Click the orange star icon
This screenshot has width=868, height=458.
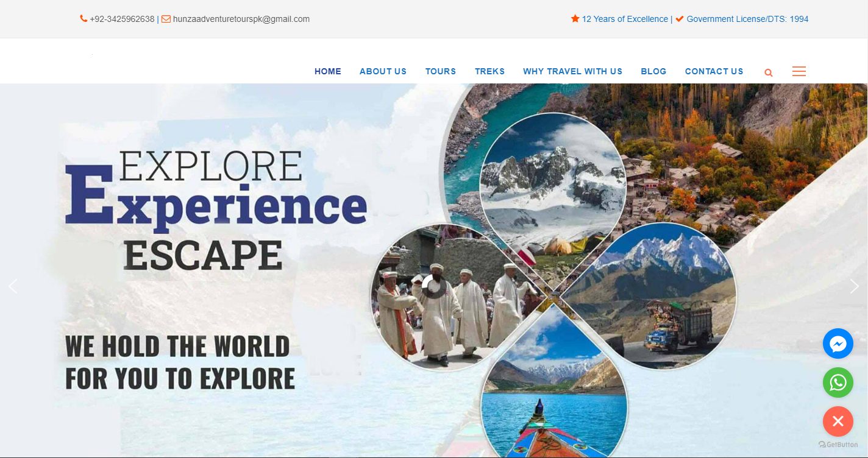click(575, 19)
